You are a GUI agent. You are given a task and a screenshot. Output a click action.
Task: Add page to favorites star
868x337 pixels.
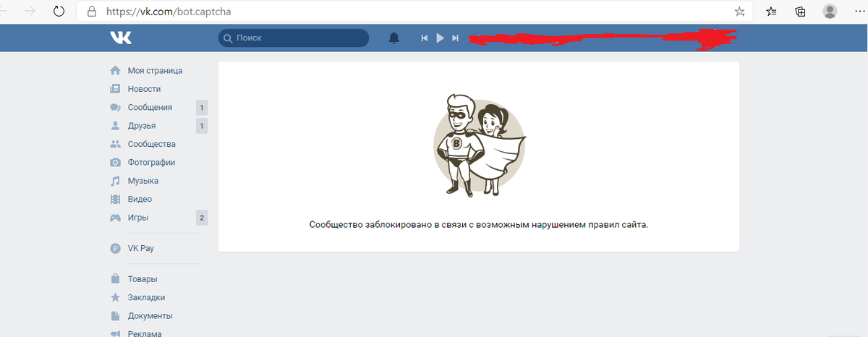tap(739, 12)
